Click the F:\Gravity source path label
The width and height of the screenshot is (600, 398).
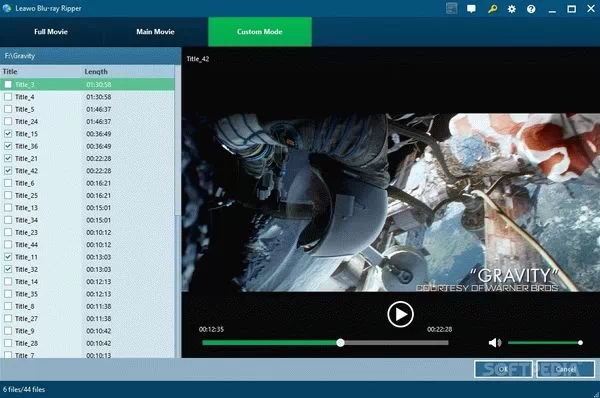[20, 56]
